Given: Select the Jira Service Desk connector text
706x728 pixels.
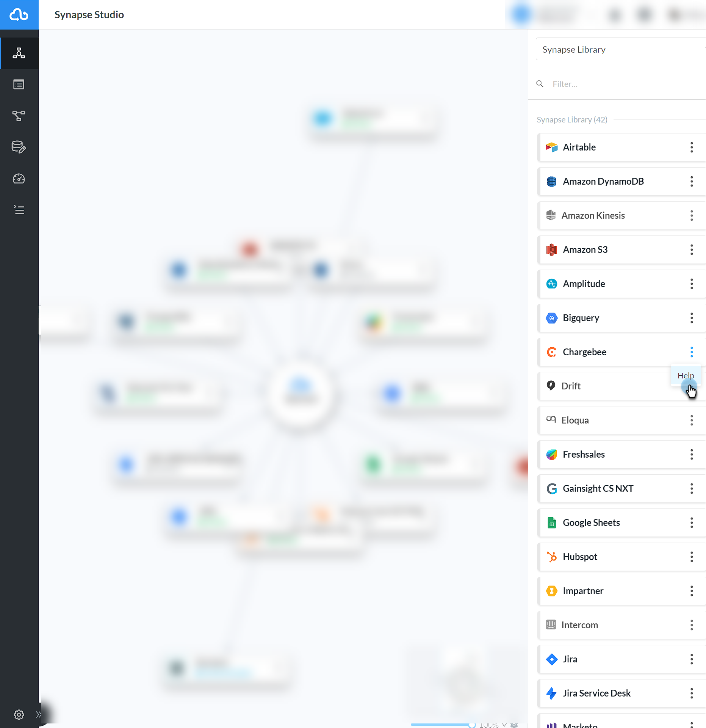Looking at the screenshot, I should pos(596,693).
